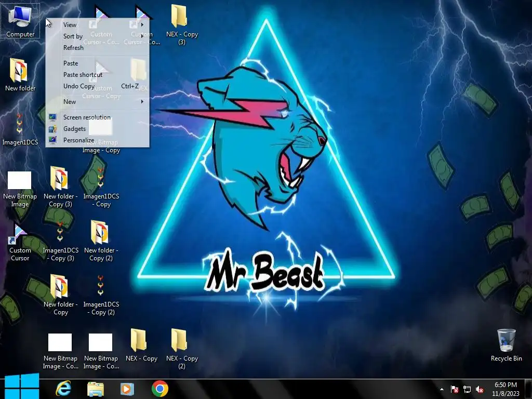Select the New folder - Copy icon
The image size is (532, 399).
coord(60,295)
